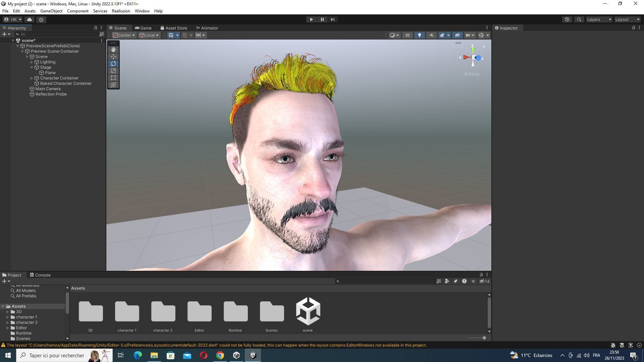Select the Scale tool
The image size is (644, 362).
click(x=113, y=71)
